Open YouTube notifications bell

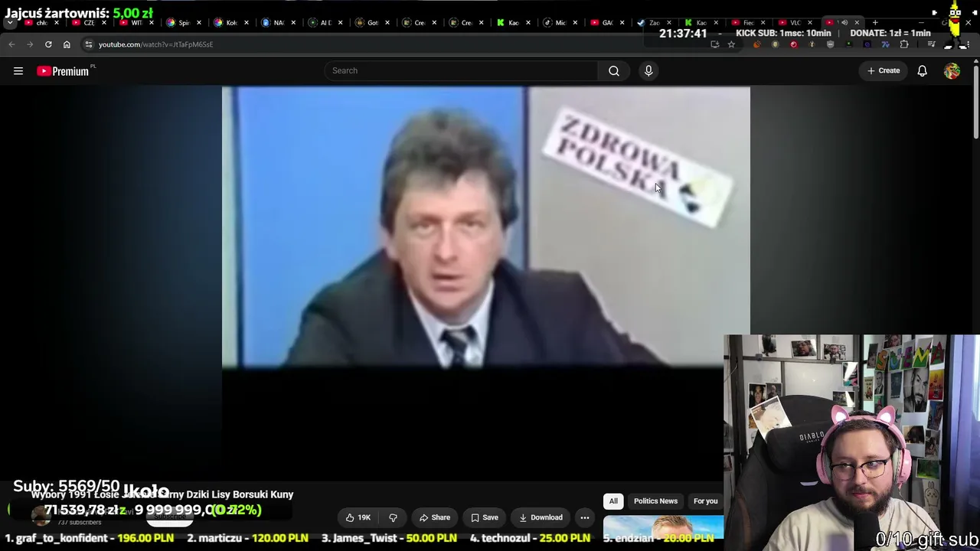pos(923,70)
